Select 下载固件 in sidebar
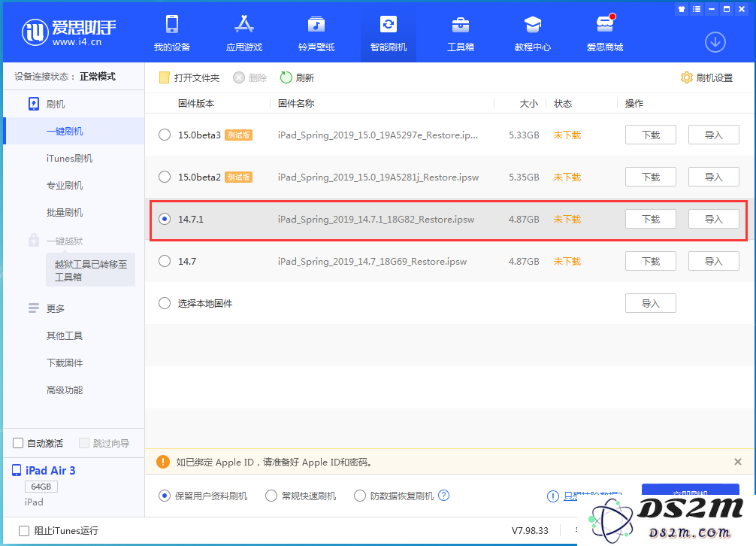This screenshot has width=756, height=546. [65, 362]
